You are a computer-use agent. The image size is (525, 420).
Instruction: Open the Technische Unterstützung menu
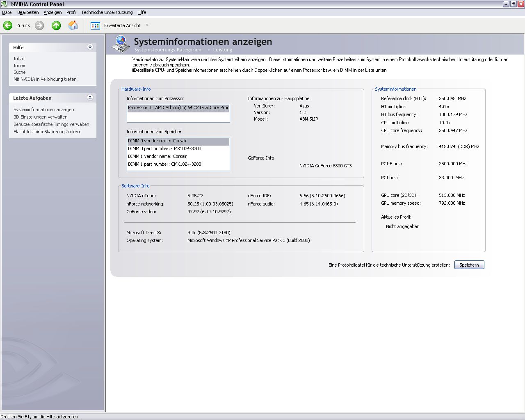tap(107, 12)
